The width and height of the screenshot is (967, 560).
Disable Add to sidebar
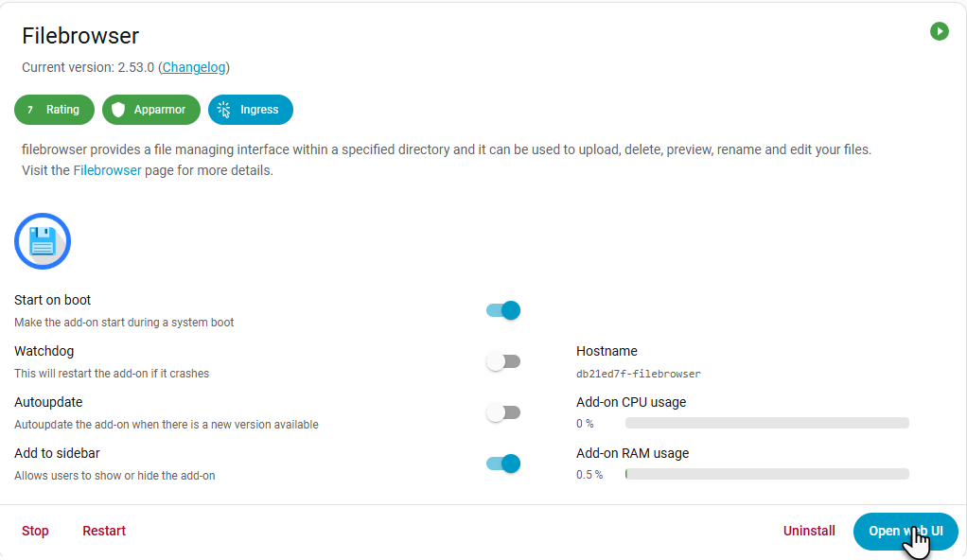tap(502, 464)
